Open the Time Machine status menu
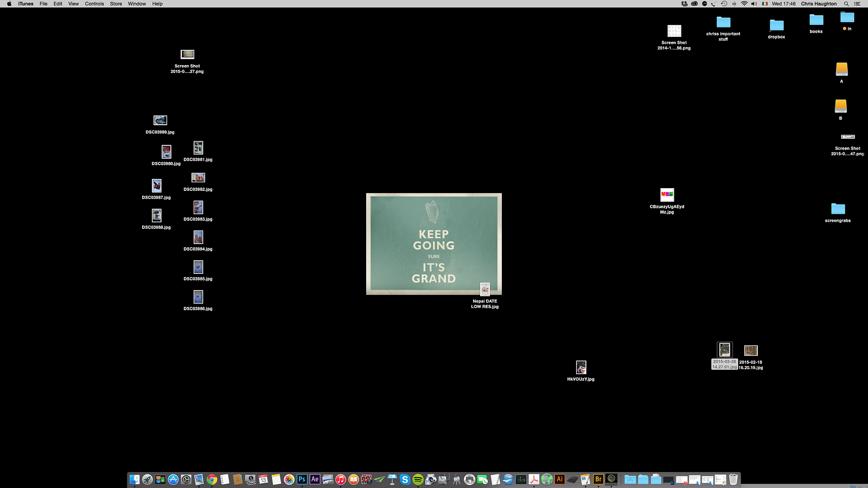This screenshot has height=488, width=868. point(724,4)
